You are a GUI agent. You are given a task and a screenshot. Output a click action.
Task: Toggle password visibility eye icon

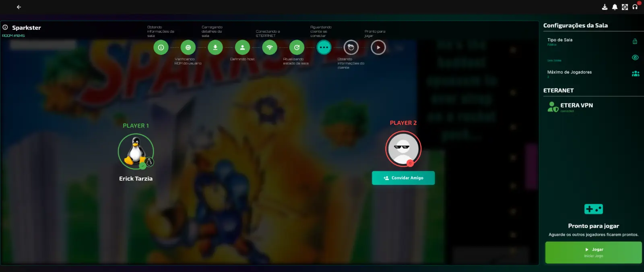[635, 57]
